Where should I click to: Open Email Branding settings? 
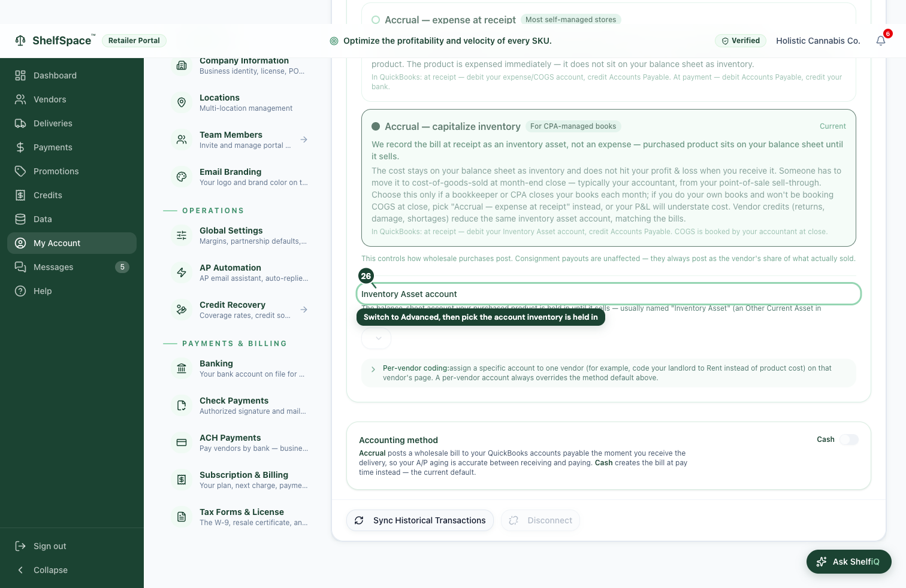[238, 177]
